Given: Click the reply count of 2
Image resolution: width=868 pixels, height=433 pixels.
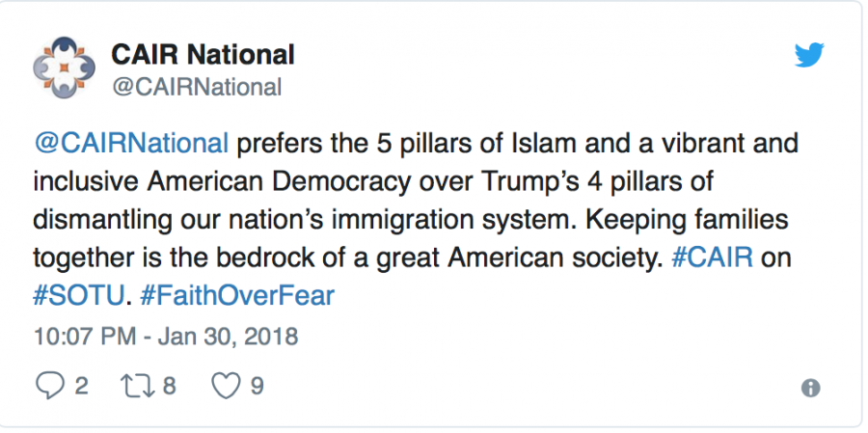Looking at the screenshot, I should tap(81, 386).
